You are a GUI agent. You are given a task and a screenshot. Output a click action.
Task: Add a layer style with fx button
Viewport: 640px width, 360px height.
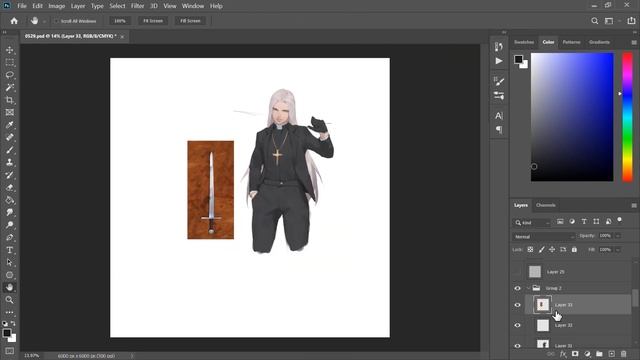click(563, 354)
